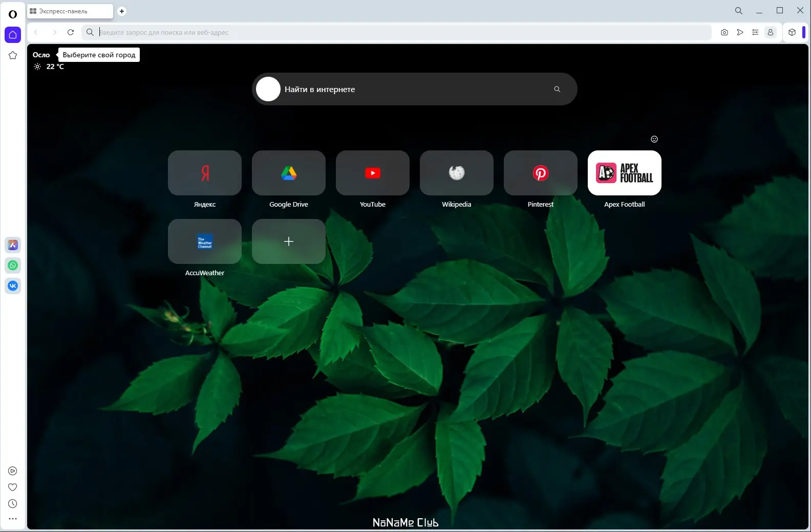Open the VK messenger sidebar icon
Screen dimensions: 811x532
click(x=13, y=285)
